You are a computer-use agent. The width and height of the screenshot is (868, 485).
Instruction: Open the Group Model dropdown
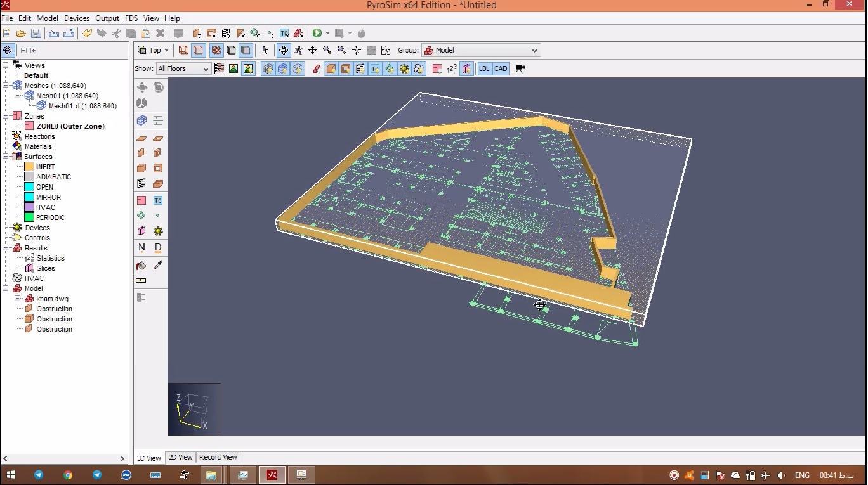point(481,50)
